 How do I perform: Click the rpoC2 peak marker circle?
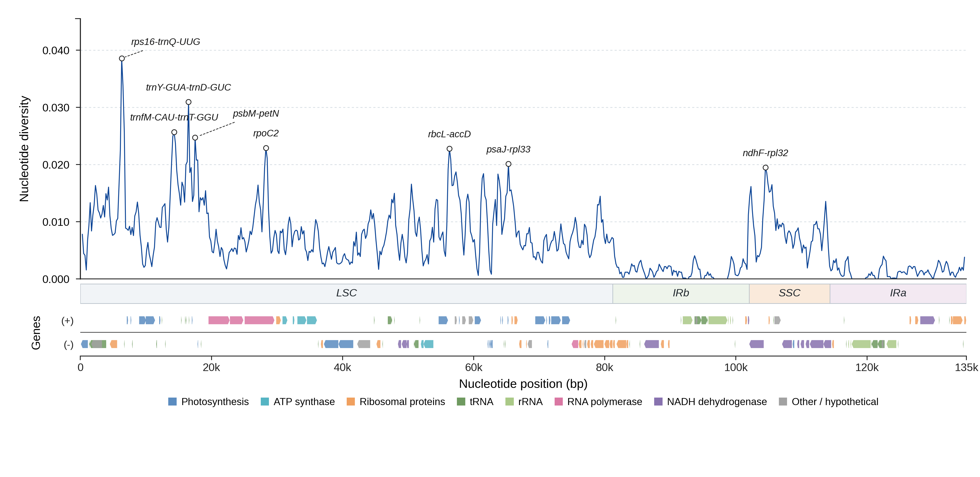266,148
